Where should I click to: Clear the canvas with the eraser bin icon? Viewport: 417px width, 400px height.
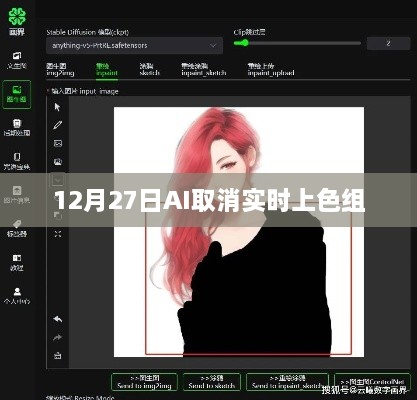58,356
